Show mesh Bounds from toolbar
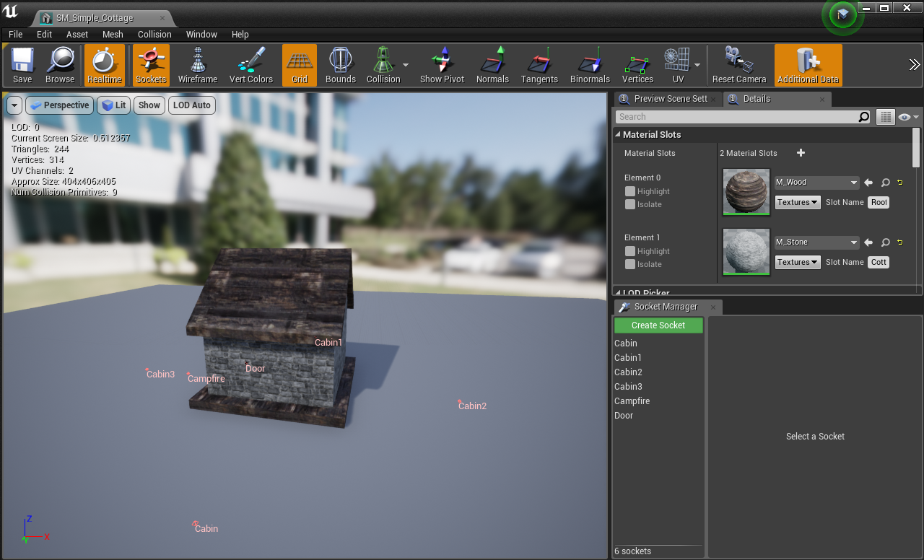924x560 pixels. [x=340, y=65]
